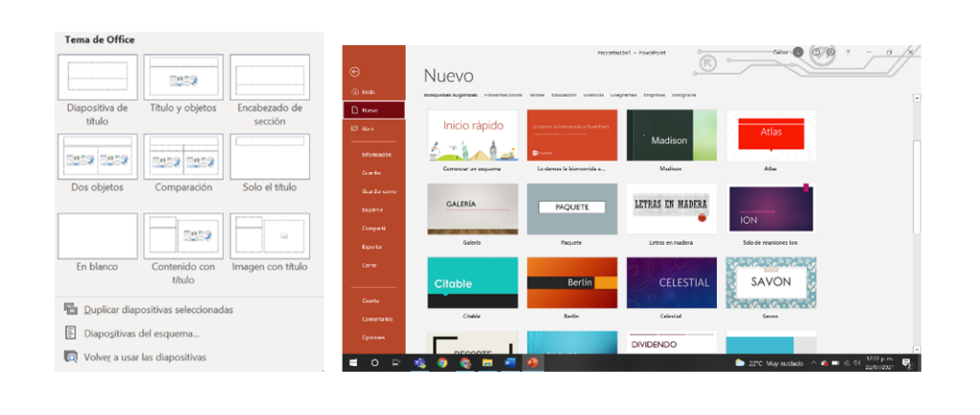Open Imprimir in the backstage sidebar

coord(372,210)
